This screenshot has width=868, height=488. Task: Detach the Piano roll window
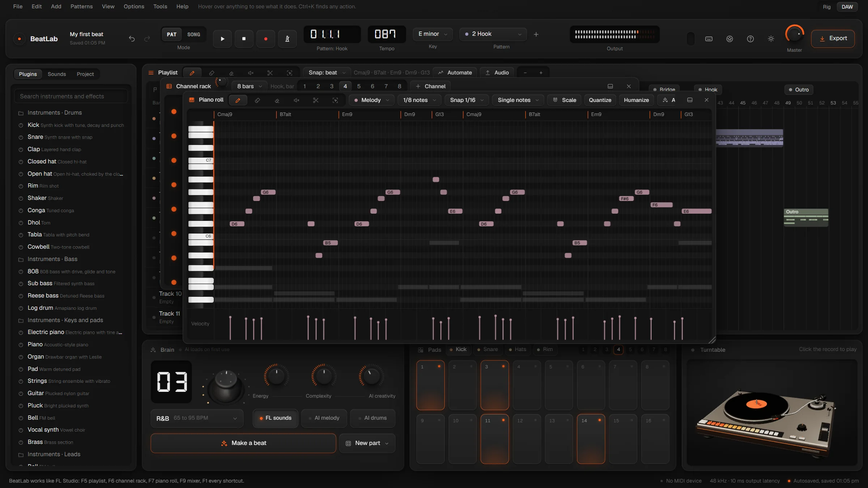click(690, 100)
